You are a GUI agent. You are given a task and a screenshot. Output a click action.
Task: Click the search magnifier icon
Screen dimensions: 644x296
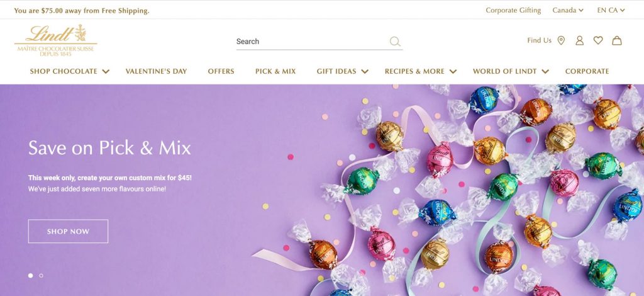click(x=395, y=41)
